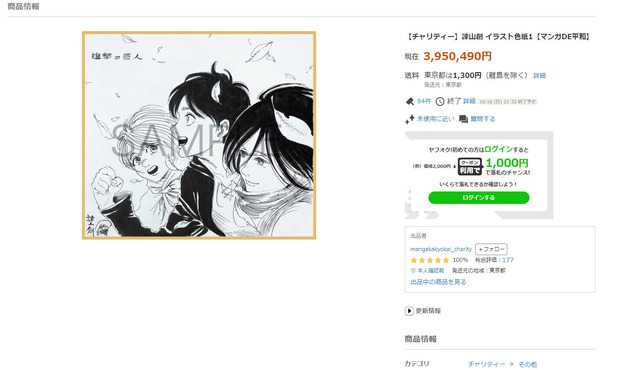Open the illustration shikishi image

pos(199,135)
